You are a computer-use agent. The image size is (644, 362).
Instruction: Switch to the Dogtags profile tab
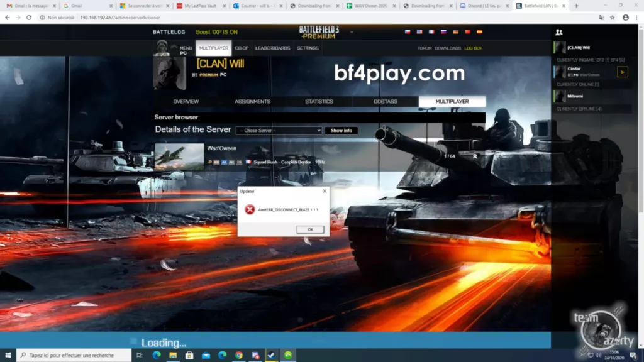[x=386, y=101]
